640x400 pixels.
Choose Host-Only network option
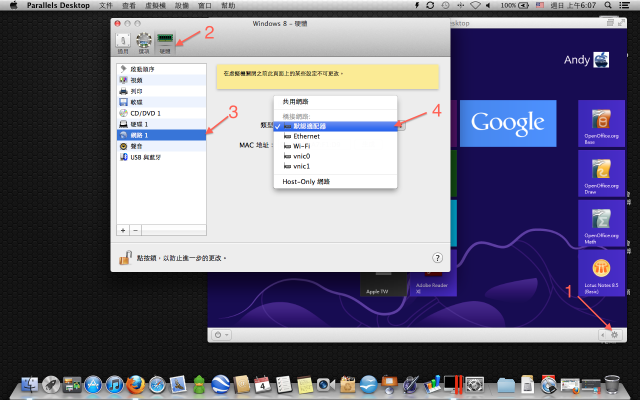pos(335,182)
